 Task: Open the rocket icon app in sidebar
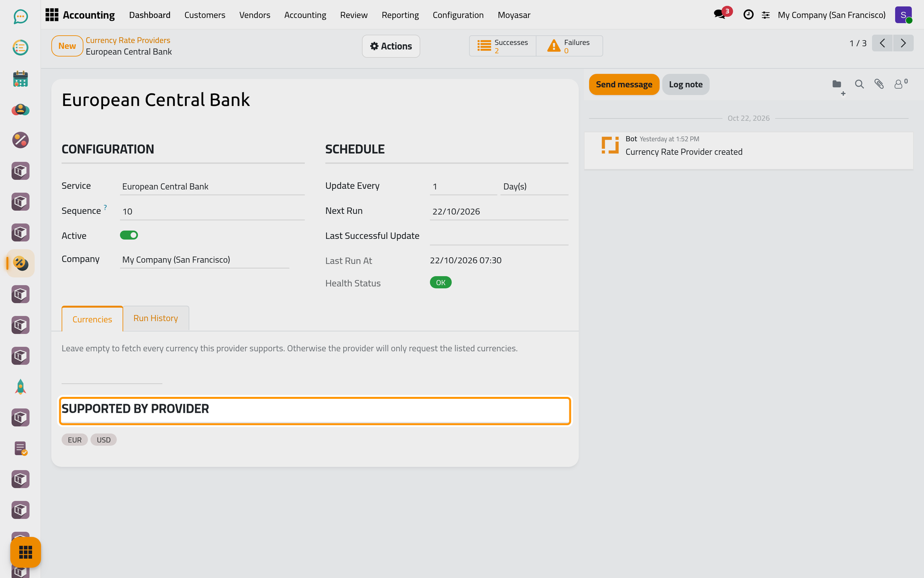tap(20, 387)
